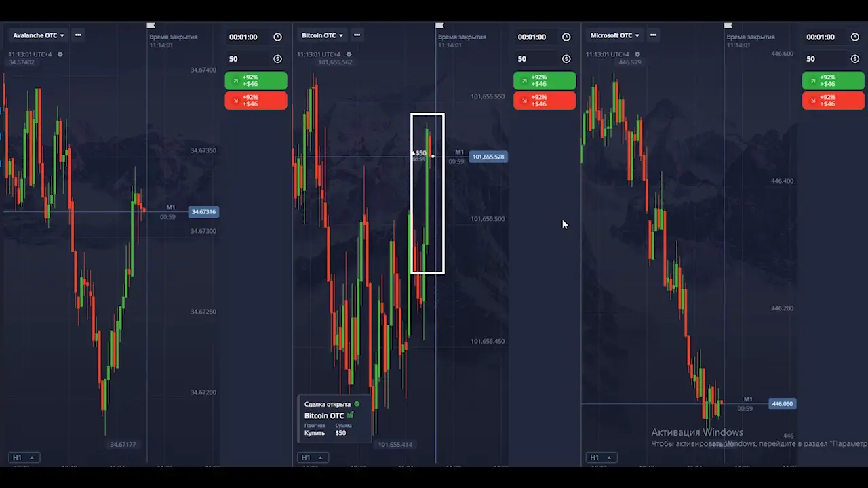Open the three-dot menu beside Avalanche OTC
Viewport: 868px width, 488px height.
(78, 35)
